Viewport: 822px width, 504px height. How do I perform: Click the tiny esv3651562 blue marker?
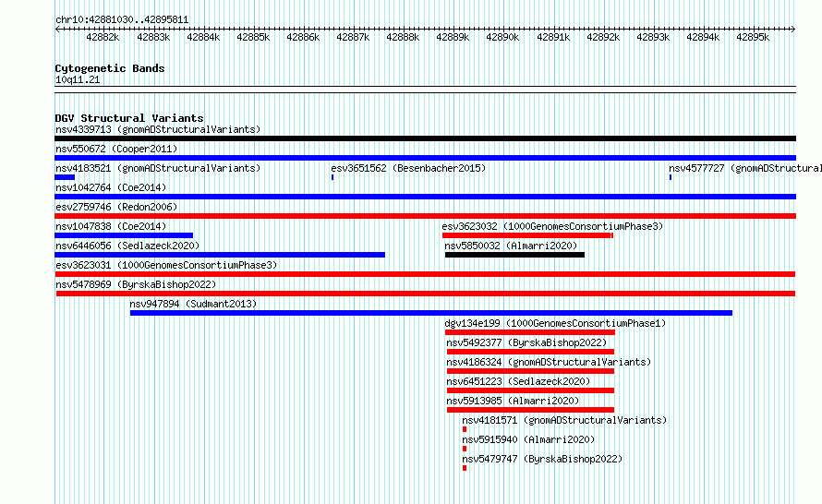[x=332, y=177]
